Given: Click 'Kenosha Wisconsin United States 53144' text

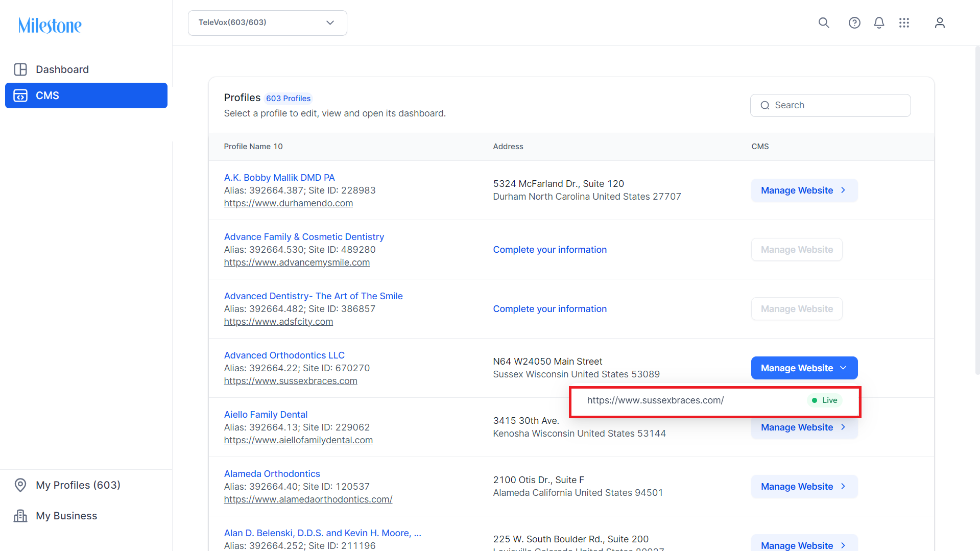Looking at the screenshot, I should point(580,434).
